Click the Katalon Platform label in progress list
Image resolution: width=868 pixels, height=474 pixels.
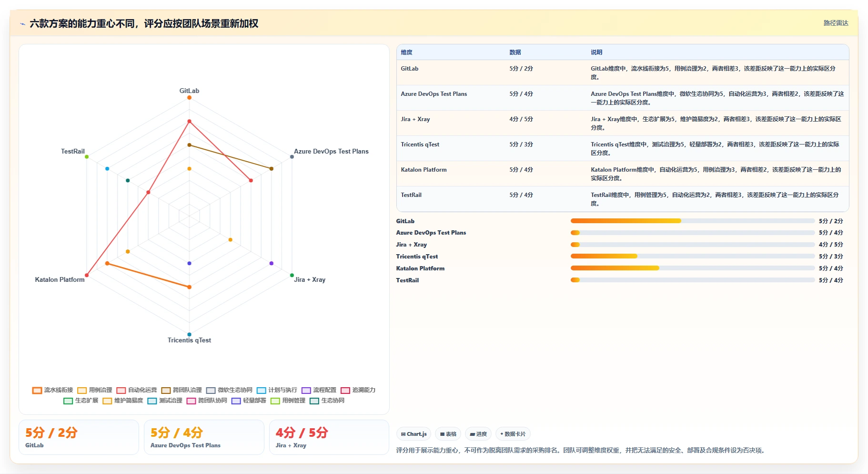click(420, 268)
